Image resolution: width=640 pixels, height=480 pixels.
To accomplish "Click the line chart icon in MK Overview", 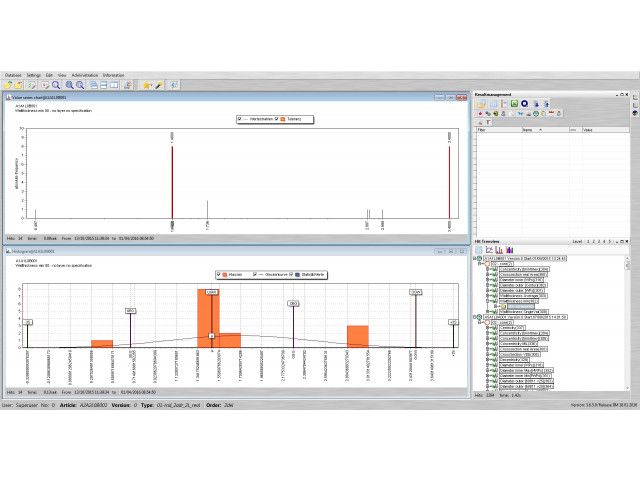I will click(x=490, y=250).
